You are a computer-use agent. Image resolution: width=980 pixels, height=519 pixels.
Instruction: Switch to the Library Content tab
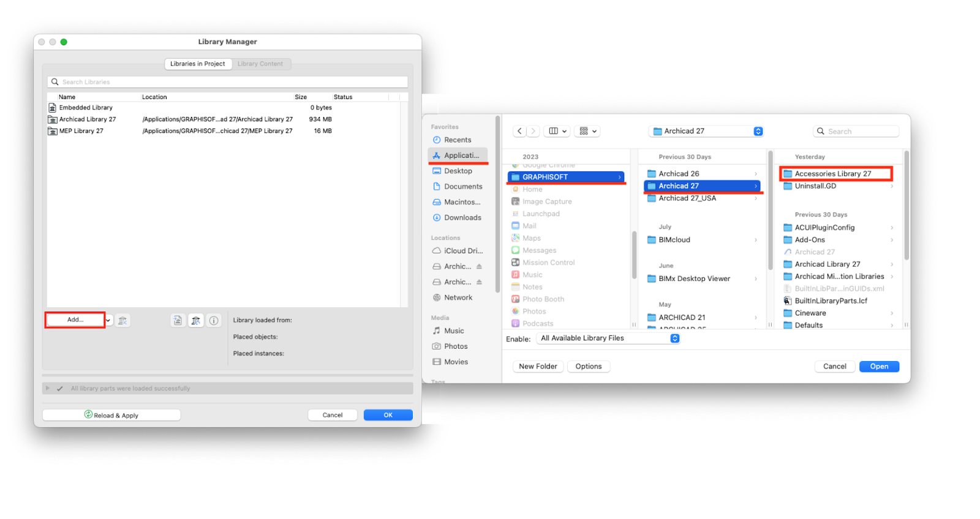pos(260,64)
